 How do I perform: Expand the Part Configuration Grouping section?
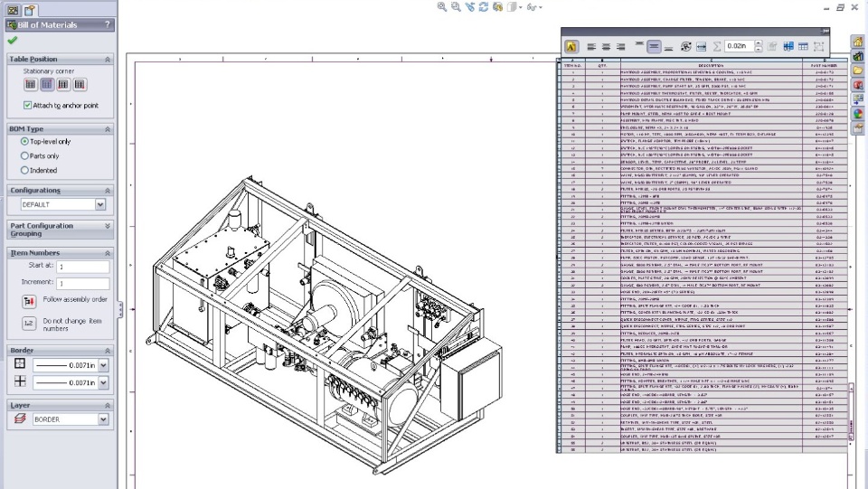point(108,225)
